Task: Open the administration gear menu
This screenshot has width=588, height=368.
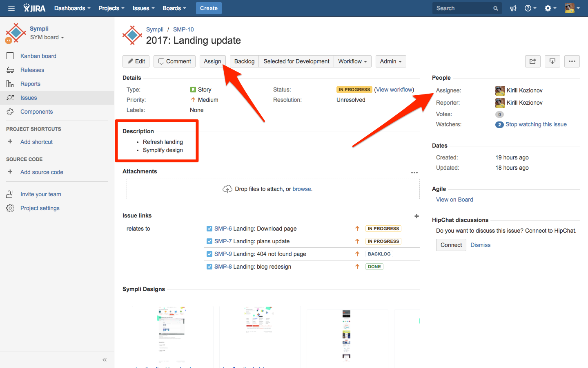Action: (x=550, y=8)
